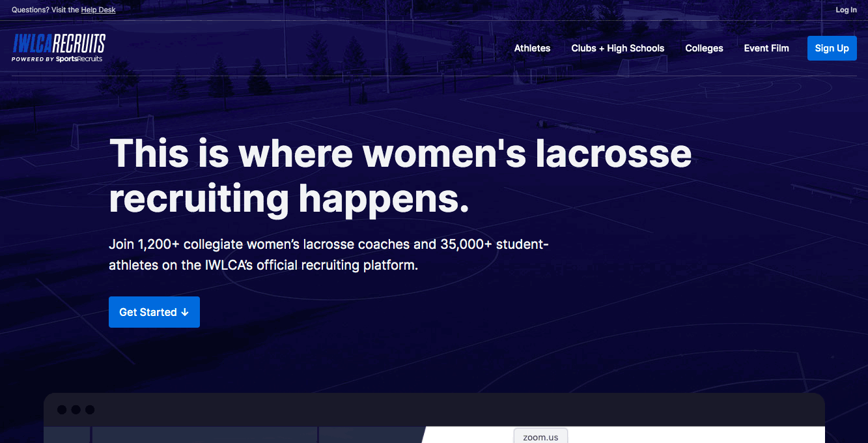Screen dimensions: 868x443
Task: Open the Clubs + High Schools menu item
Action: (617, 48)
